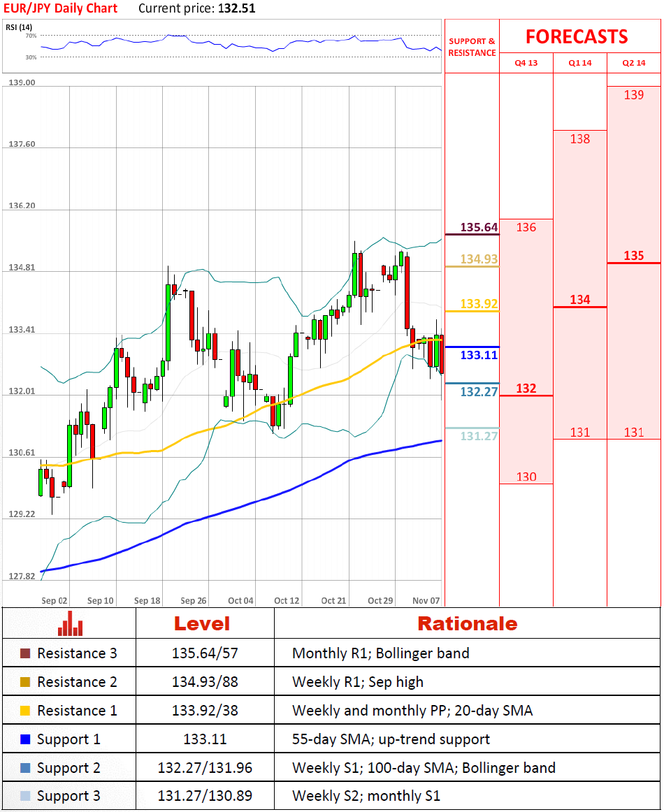Click the Sep 02 date axis label
This screenshot has width=664, height=812.
pos(55,600)
